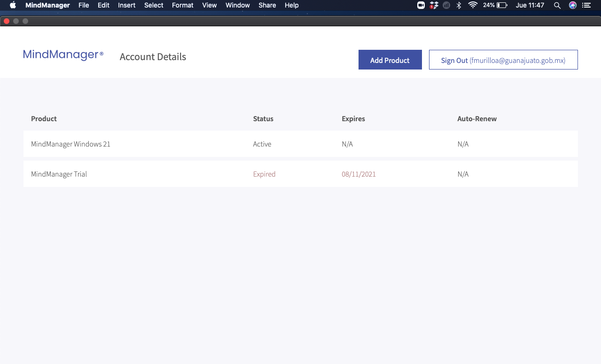Click the gray bar chart menu bar icon
This screenshot has height=364, width=601.
point(446,5)
